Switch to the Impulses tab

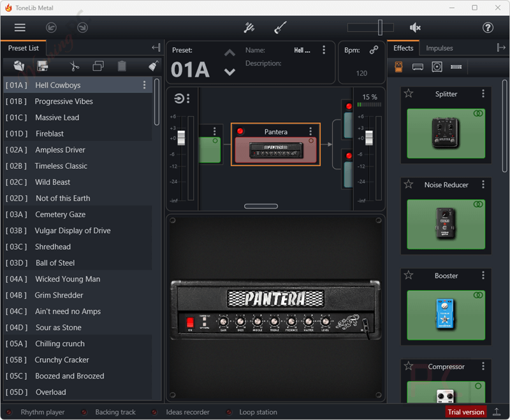pyautogui.click(x=439, y=48)
